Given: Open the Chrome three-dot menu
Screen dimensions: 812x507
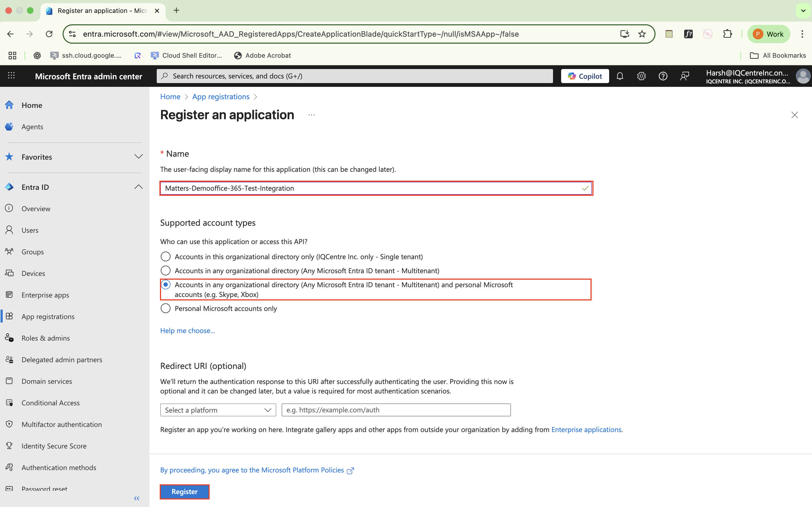Looking at the screenshot, I should [x=802, y=34].
